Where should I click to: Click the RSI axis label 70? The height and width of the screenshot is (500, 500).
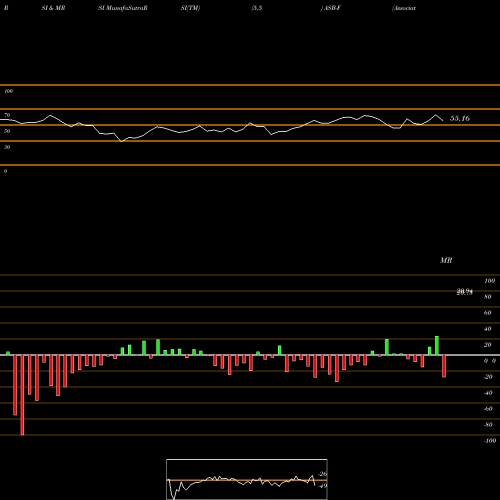tap(7, 115)
